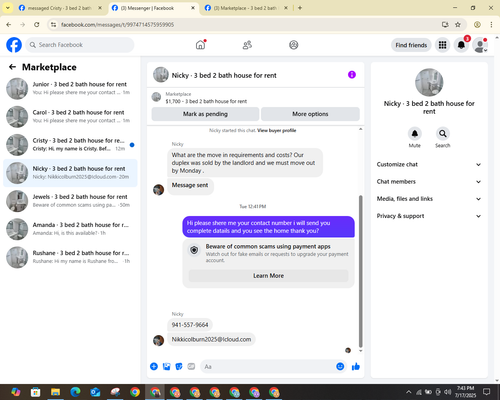View site information icon in address bar
This screenshot has height=400, width=500.
pos(54,25)
